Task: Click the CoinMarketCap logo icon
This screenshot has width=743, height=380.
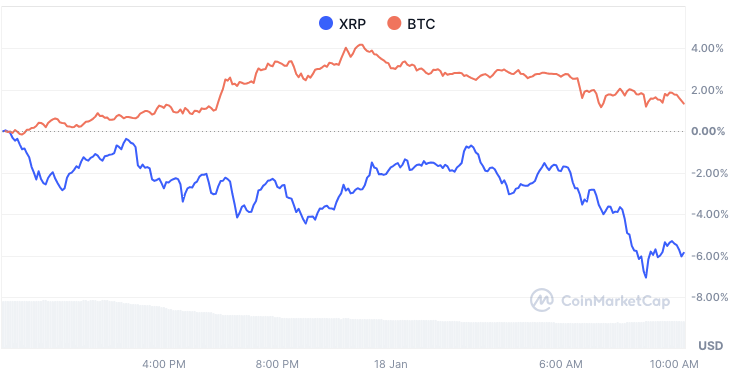Action: pyautogui.click(x=542, y=300)
